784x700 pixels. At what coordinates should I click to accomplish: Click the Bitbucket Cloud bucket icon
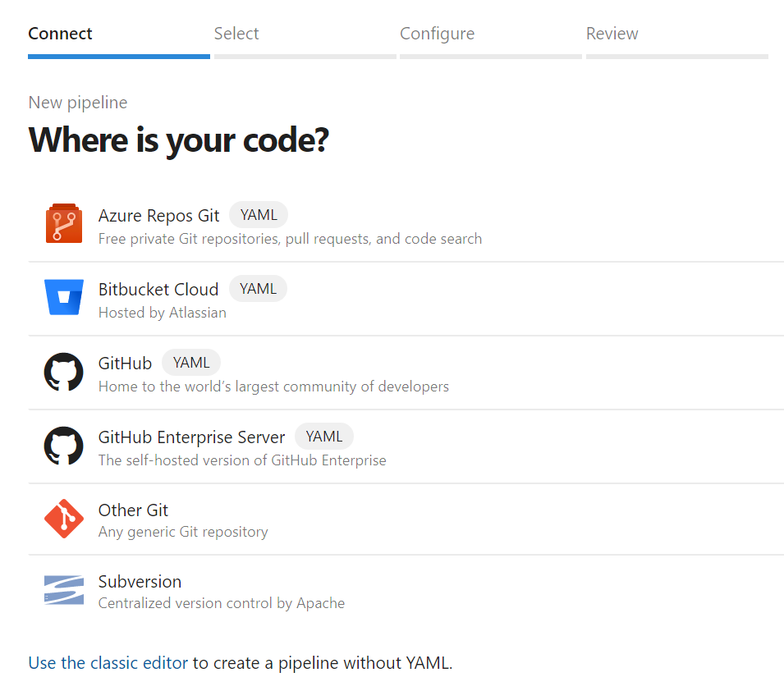click(64, 297)
